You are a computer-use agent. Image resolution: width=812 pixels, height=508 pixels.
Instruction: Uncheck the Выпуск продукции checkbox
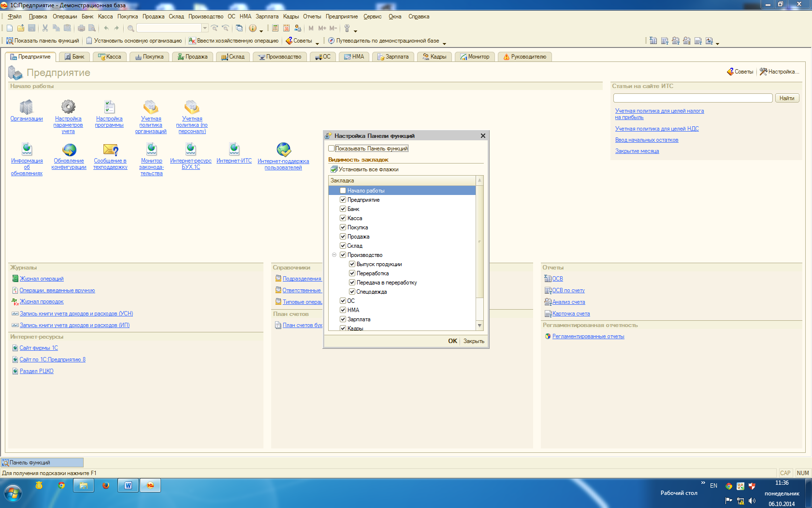(352, 264)
